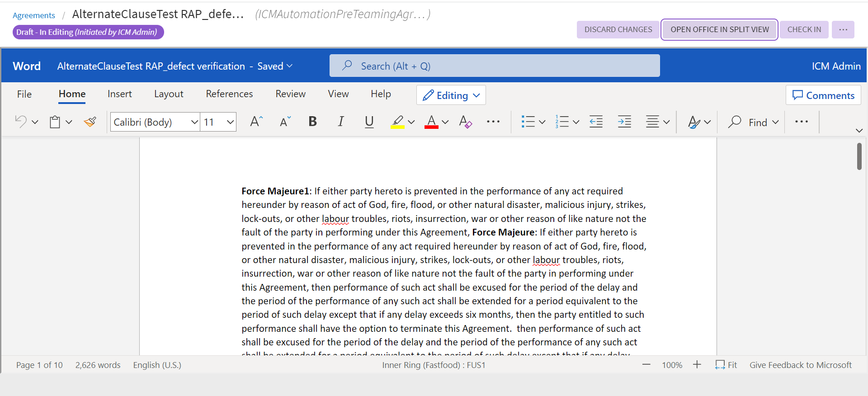Decrease the paragraph indent

click(596, 122)
